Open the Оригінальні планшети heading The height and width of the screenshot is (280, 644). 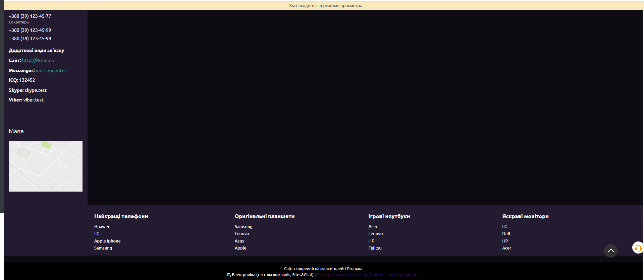pyautogui.click(x=265, y=216)
